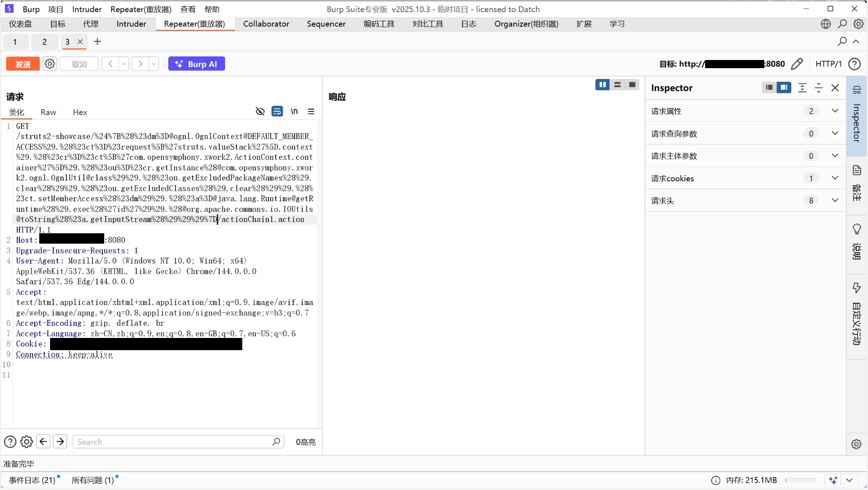This screenshot has width=868, height=490.
Task: Add a new Repeater tab
Action: tap(97, 42)
